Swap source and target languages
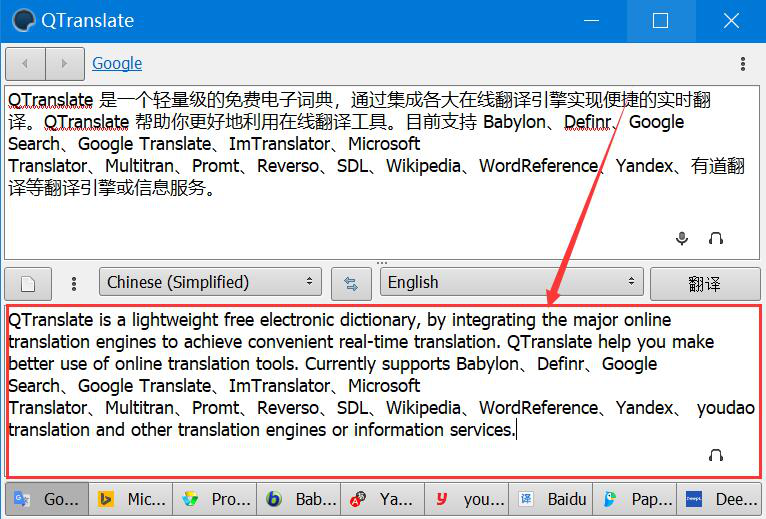The image size is (766, 519). 351,283
